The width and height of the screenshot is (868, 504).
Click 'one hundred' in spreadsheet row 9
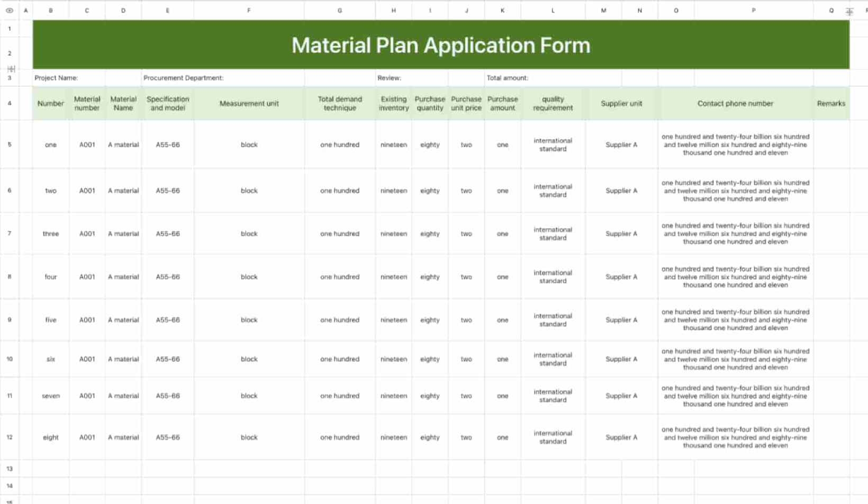340,320
